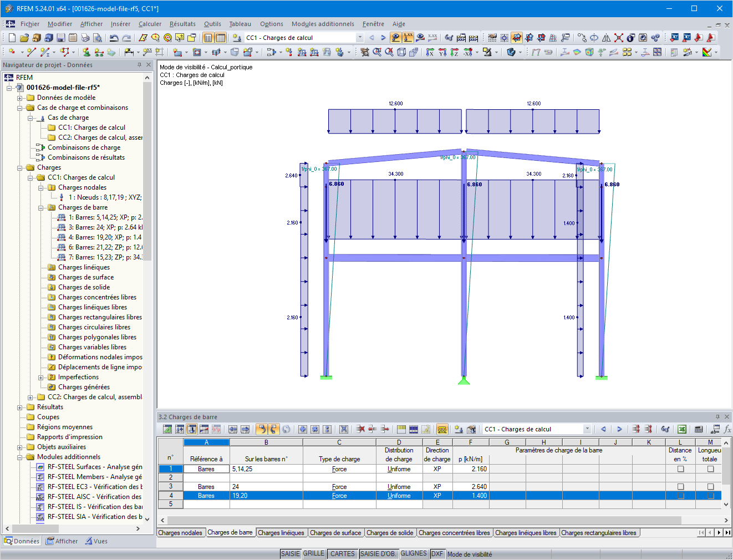
Task: Click the view in X direction icon
Action: (x=430, y=52)
